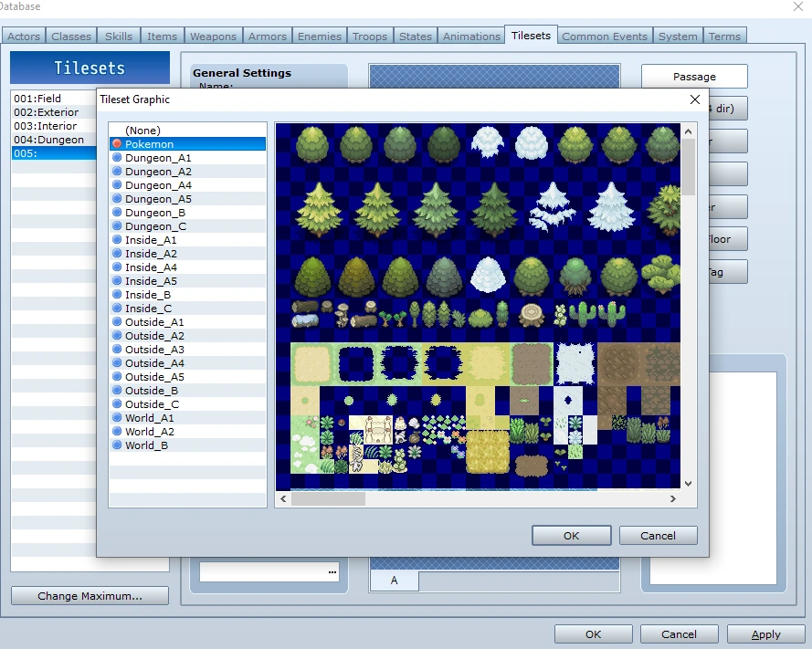Image resolution: width=812 pixels, height=649 pixels.
Task: Switch to the Actors tab
Action: [x=24, y=37]
